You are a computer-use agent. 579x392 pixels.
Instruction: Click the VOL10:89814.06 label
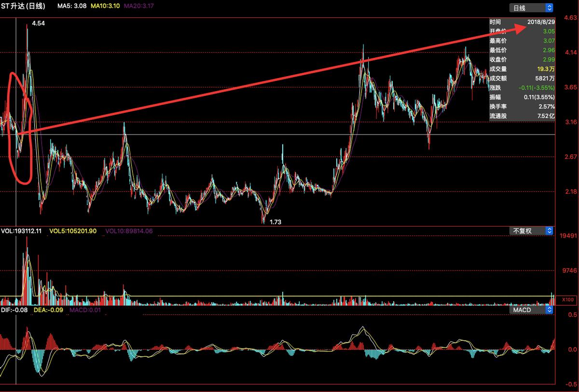point(129,231)
